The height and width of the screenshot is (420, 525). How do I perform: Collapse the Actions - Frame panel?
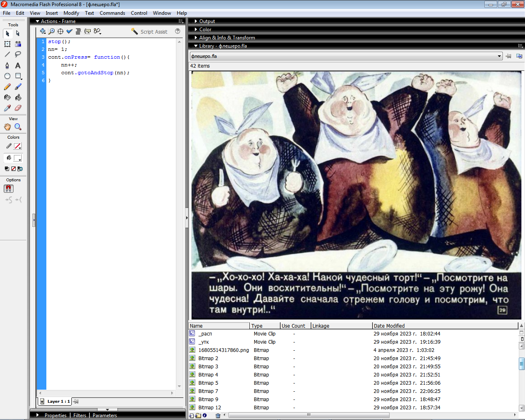click(38, 21)
